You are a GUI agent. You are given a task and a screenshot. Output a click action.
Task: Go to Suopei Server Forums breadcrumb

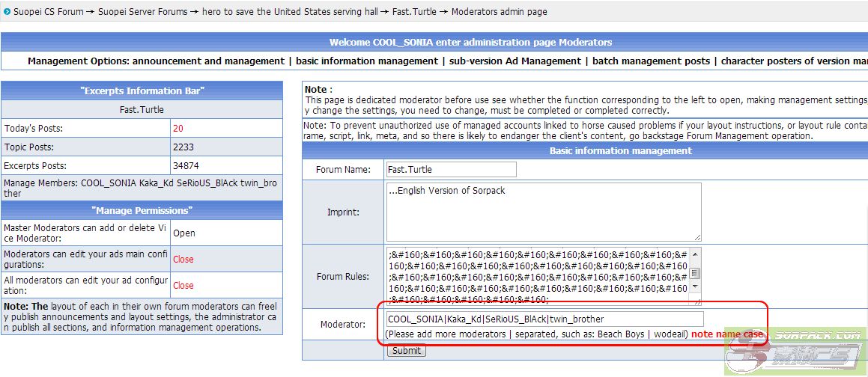click(143, 12)
